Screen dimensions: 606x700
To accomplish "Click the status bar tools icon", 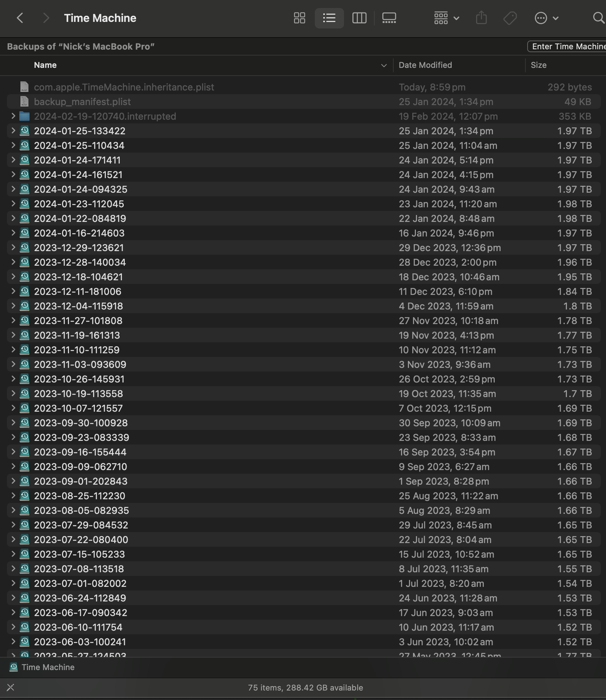I will pos(11,688).
